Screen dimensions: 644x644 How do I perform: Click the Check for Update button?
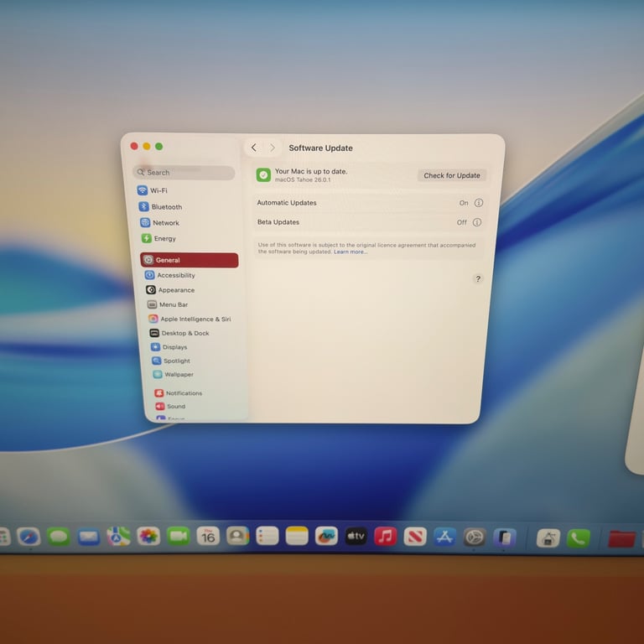coord(452,175)
